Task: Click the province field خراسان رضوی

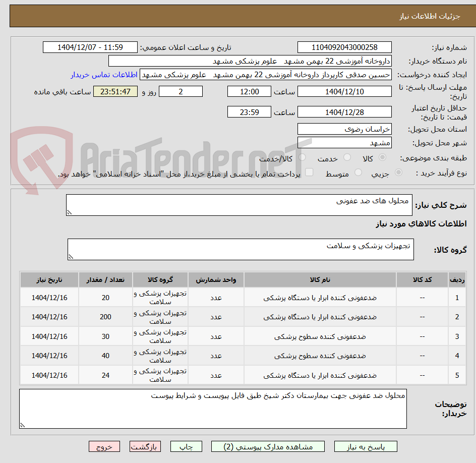Action: pos(344,129)
